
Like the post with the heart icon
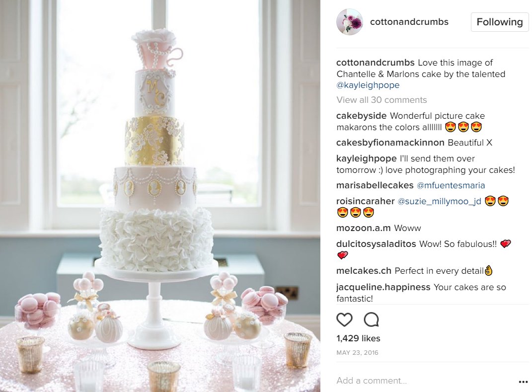coord(344,319)
